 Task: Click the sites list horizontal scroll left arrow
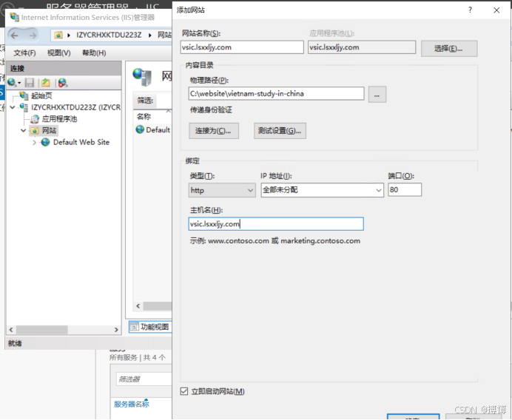138,306
